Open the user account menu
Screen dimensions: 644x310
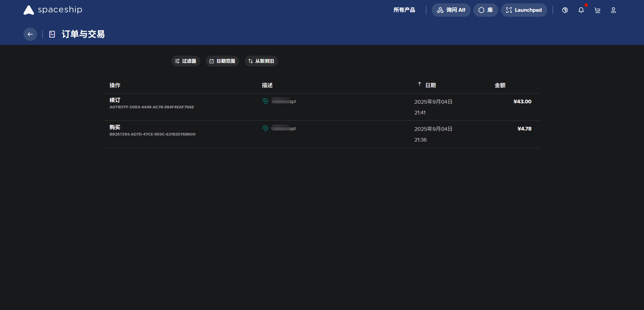[613, 10]
